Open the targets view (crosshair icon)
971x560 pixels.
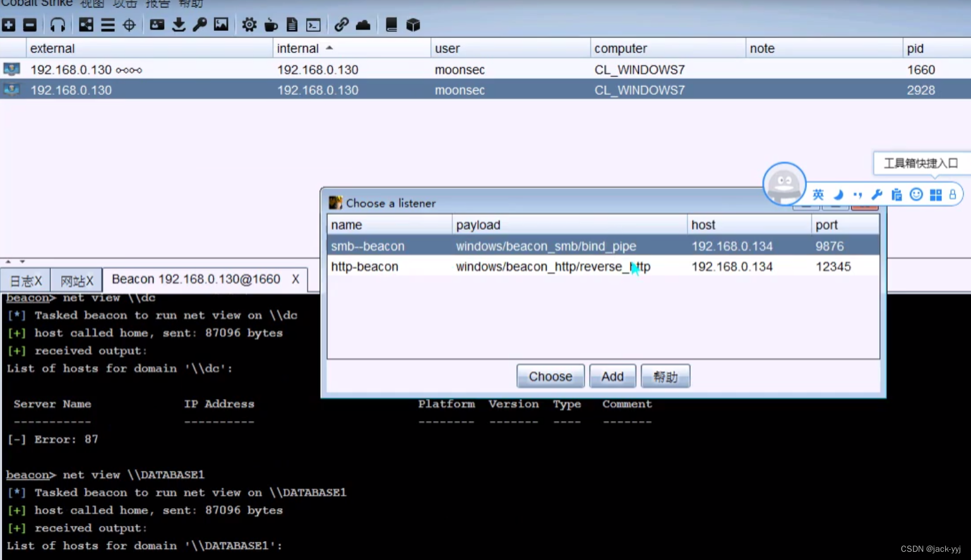[129, 25]
